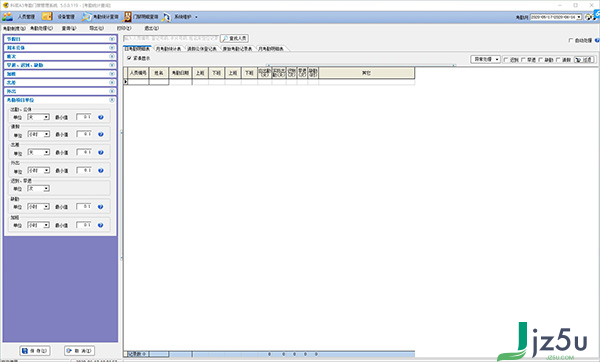Open the exception handling dropdown near filter checkboxes
600x362 pixels.
(x=485, y=59)
